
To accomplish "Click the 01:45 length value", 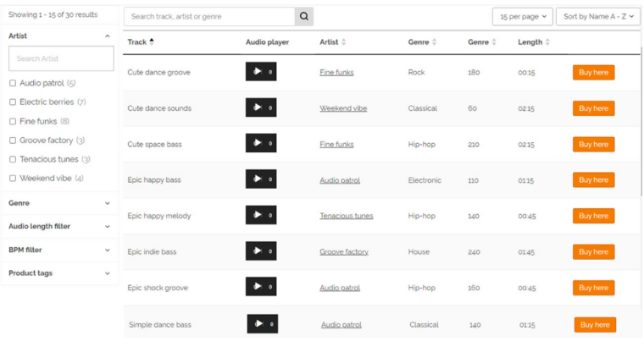I will click(526, 252).
